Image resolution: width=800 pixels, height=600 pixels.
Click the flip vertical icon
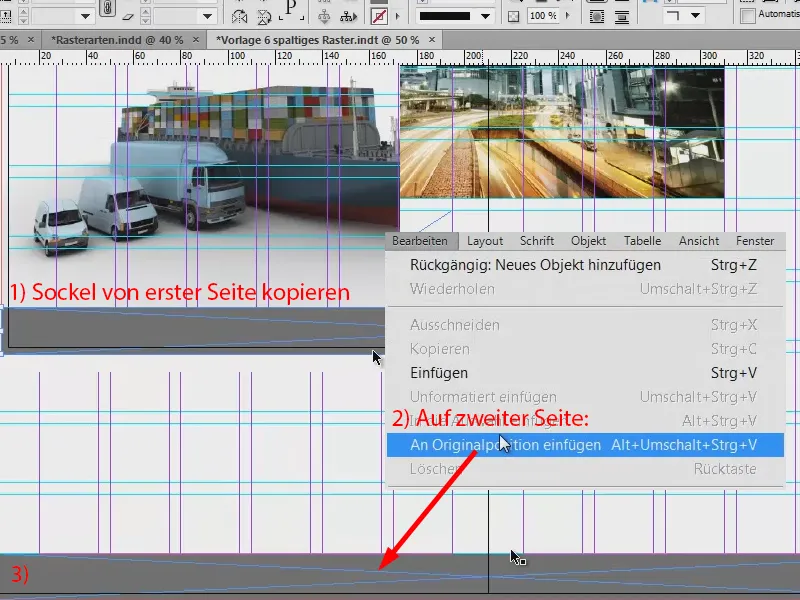pos(264,16)
